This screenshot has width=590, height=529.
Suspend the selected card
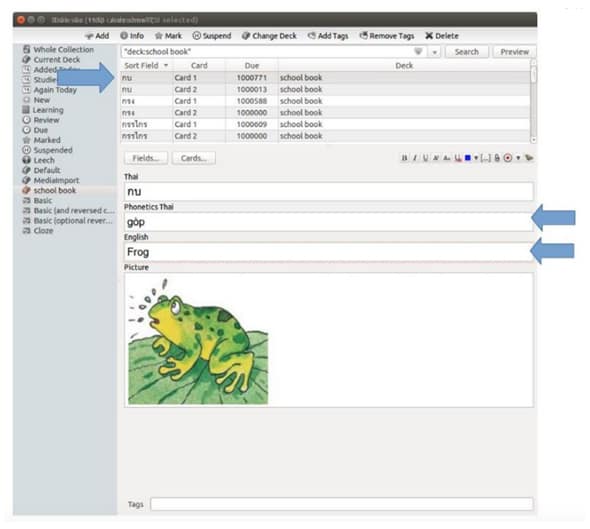point(212,36)
